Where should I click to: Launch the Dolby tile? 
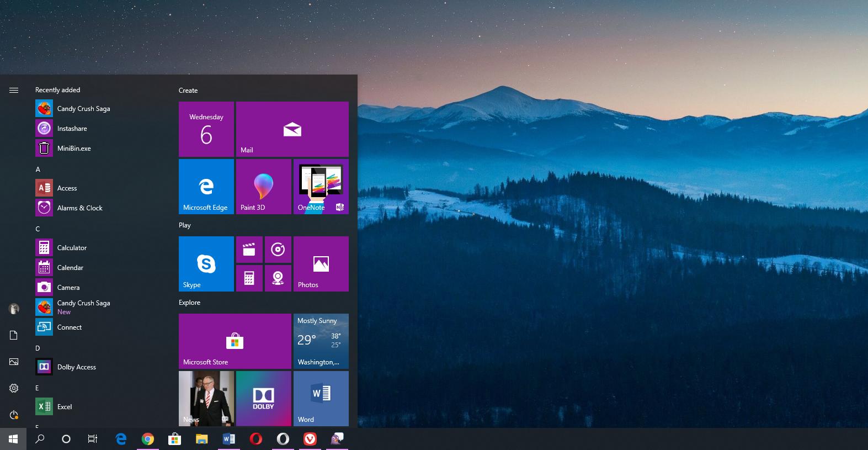point(264,399)
